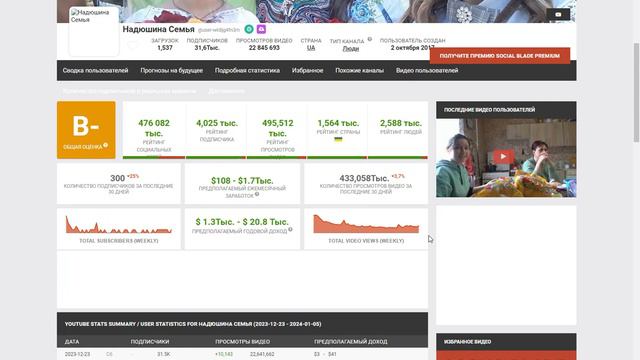Click 2,588 тыс. people rating value
The height and width of the screenshot is (360, 640).
point(401,123)
